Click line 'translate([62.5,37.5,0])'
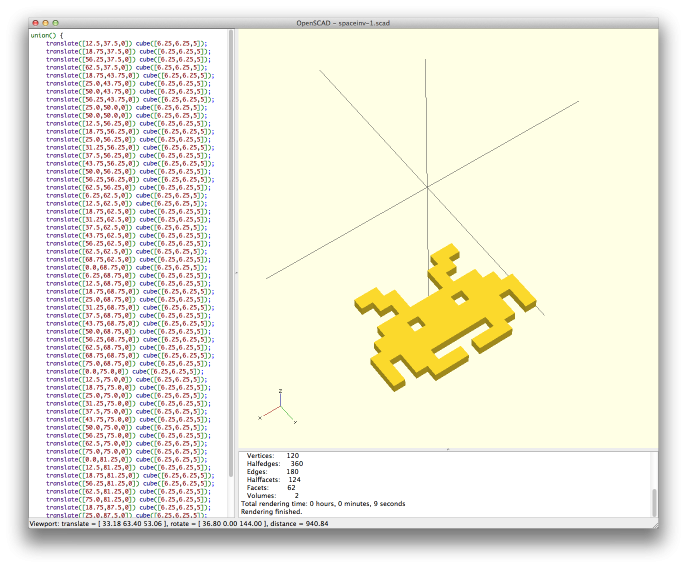Viewport: 687px width, 568px height. [126, 67]
